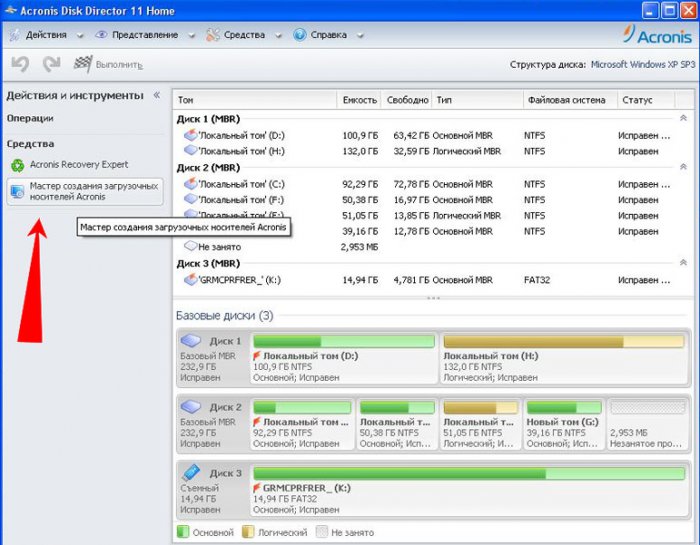Image resolution: width=700 pixels, height=545 pixels.
Task: Click the flag icon on Локальный том (D:) block
Action: pyautogui.click(x=257, y=356)
